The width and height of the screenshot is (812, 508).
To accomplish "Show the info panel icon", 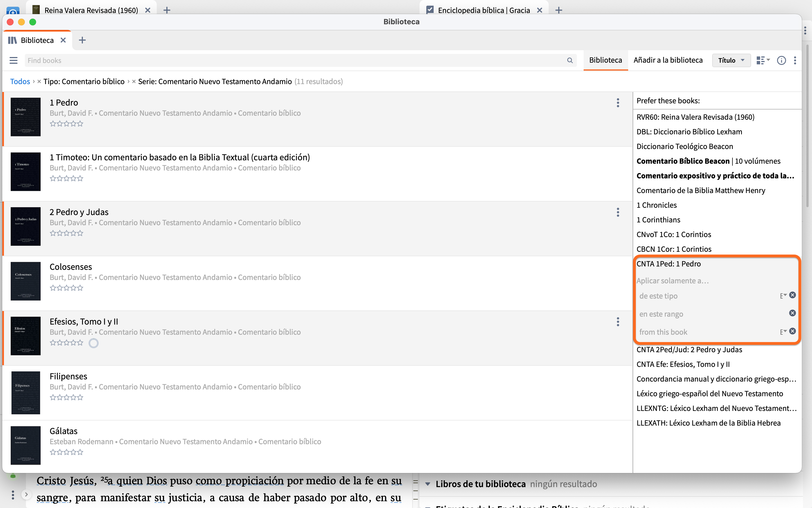I will (x=782, y=60).
